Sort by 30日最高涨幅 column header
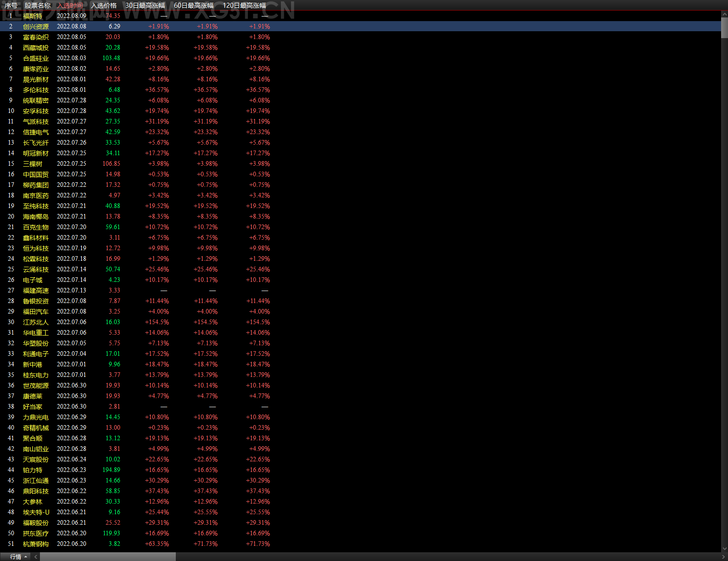The width and height of the screenshot is (728, 561). coord(145,6)
